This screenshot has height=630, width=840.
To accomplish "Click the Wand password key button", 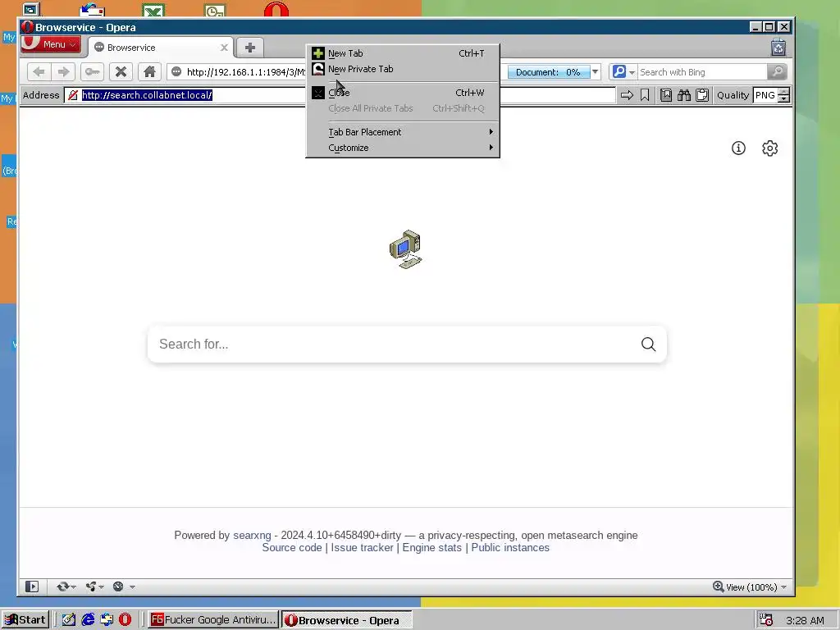I will tap(92, 72).
